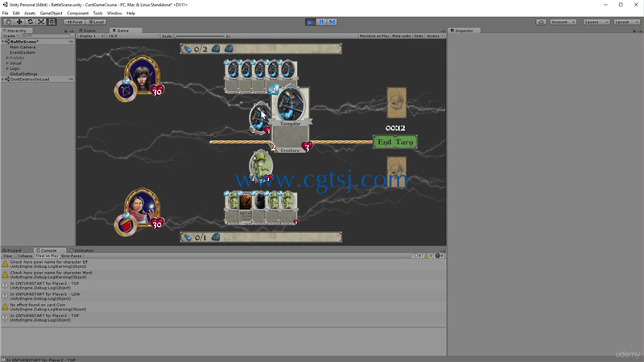Select the Hand tool in the toolbar
The image size is (644, 362).
(x=8, y=22)
